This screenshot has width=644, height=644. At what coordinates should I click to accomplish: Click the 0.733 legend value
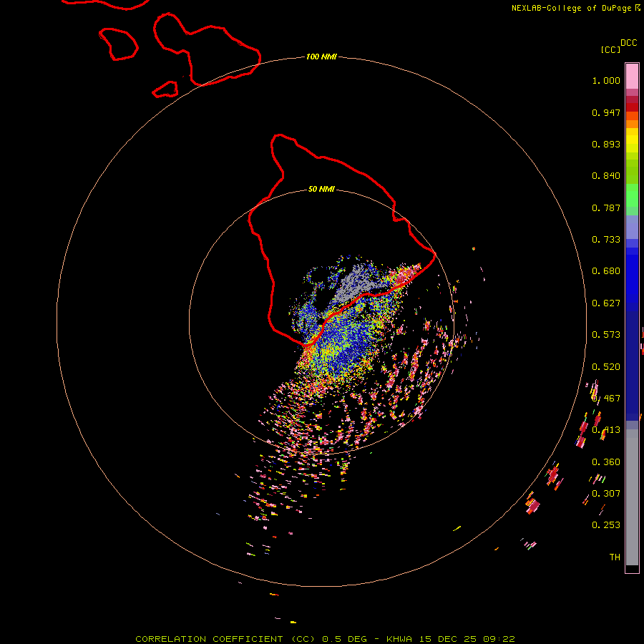pos(606,240)
